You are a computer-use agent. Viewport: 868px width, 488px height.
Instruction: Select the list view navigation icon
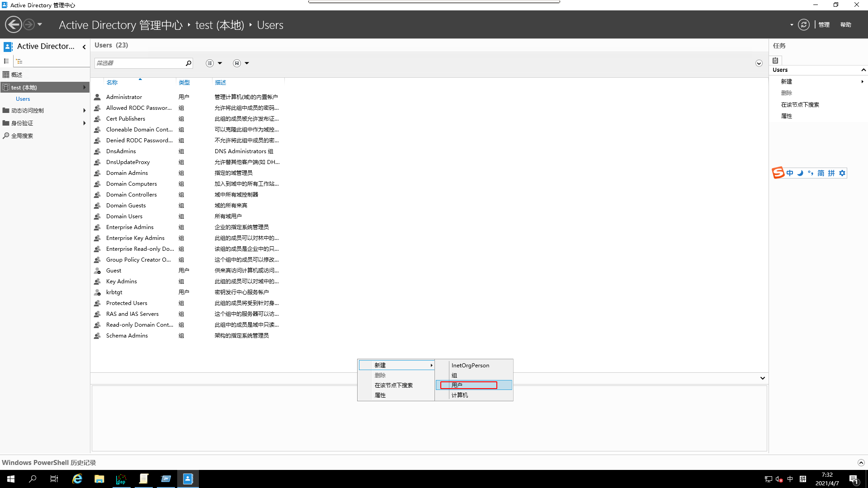[6, 61]
